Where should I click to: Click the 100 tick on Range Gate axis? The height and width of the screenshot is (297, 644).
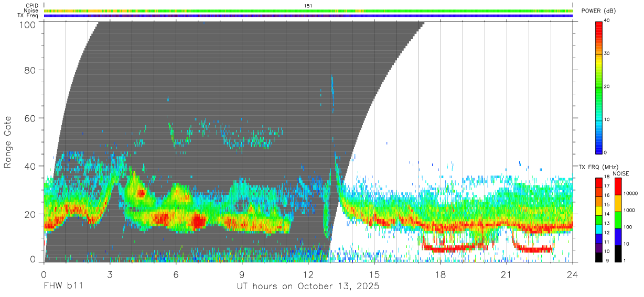coord(27,25)
